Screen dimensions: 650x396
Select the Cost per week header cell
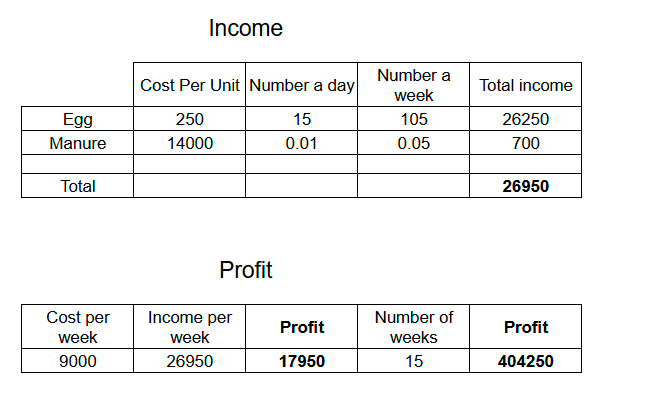78,327
